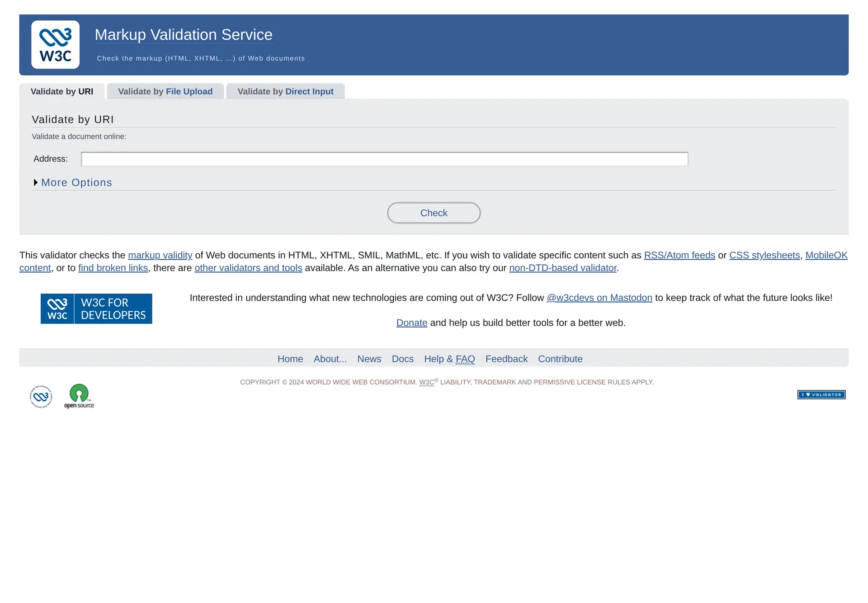The width and height of the screenshot is (868, 603).
Task: Open the Markup Validation Service title link
Action: pyautogui.click(x=184, y=35)
